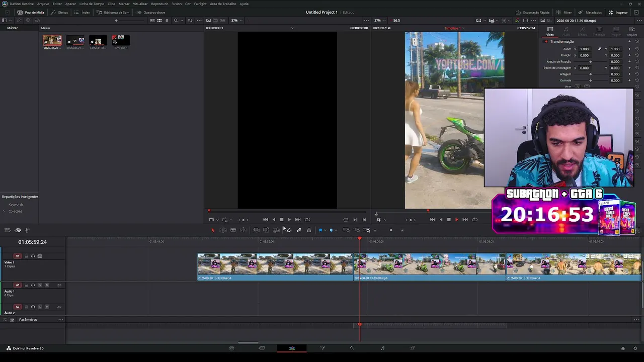Click the Exportação Rápida button
The height and width of the screenshot is (362, 644).
click(533, 12)
